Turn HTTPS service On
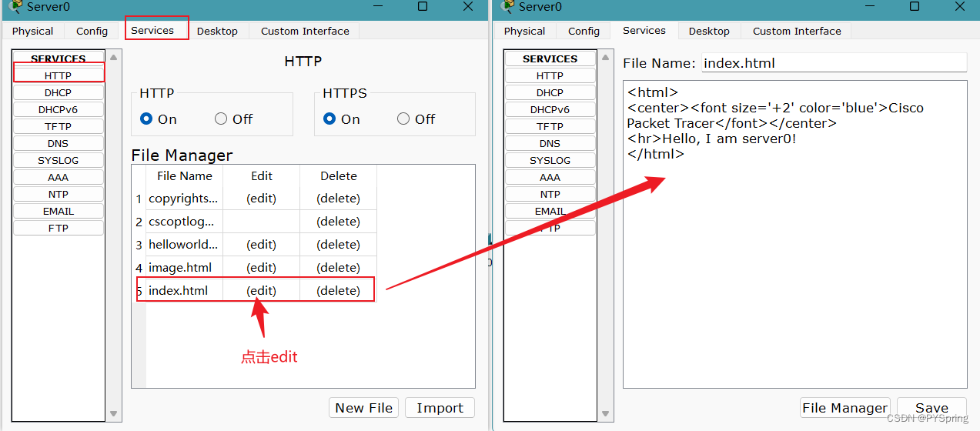This screenshot has height=431, width=980. click(x=329, y=119)
